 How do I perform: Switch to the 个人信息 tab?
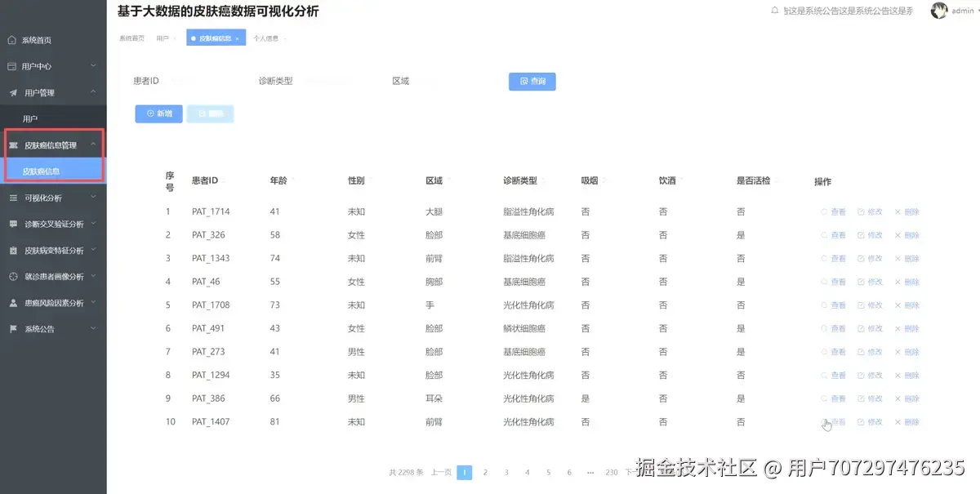267,38
